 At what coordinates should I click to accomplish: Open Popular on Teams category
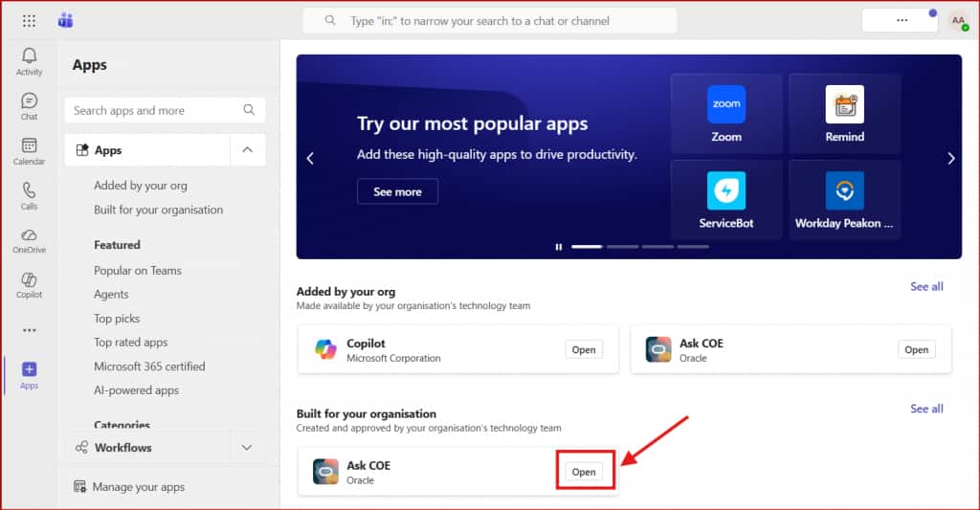coord(138,271)
